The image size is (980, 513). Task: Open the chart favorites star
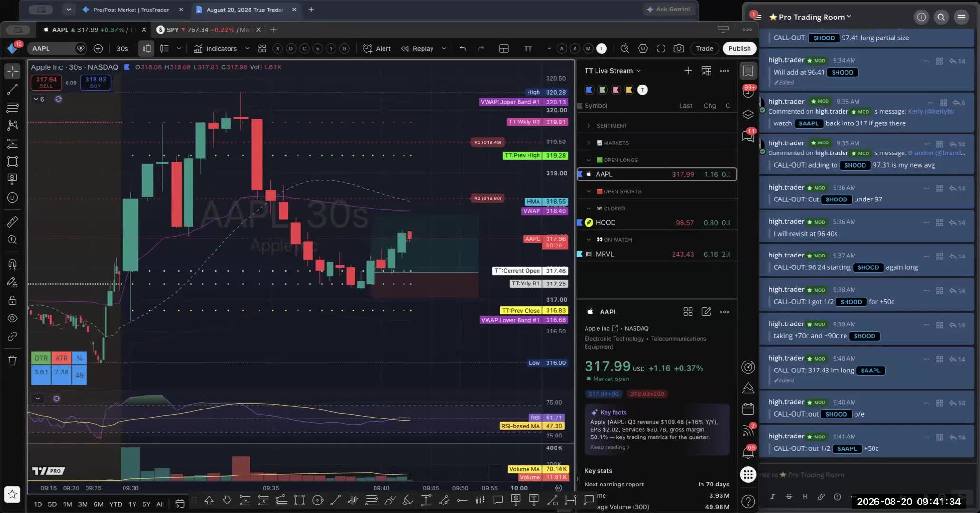(x=12, y=494)
